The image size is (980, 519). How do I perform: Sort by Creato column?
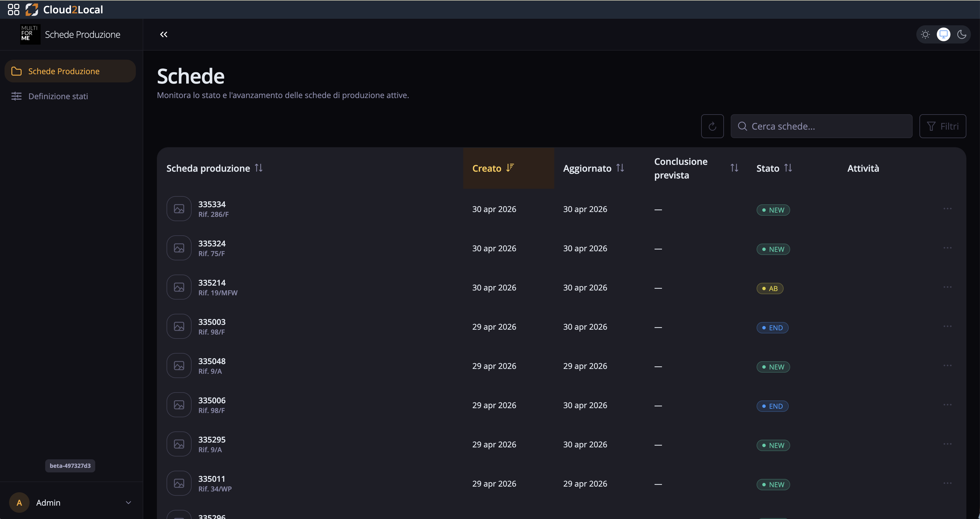[493, 168]
